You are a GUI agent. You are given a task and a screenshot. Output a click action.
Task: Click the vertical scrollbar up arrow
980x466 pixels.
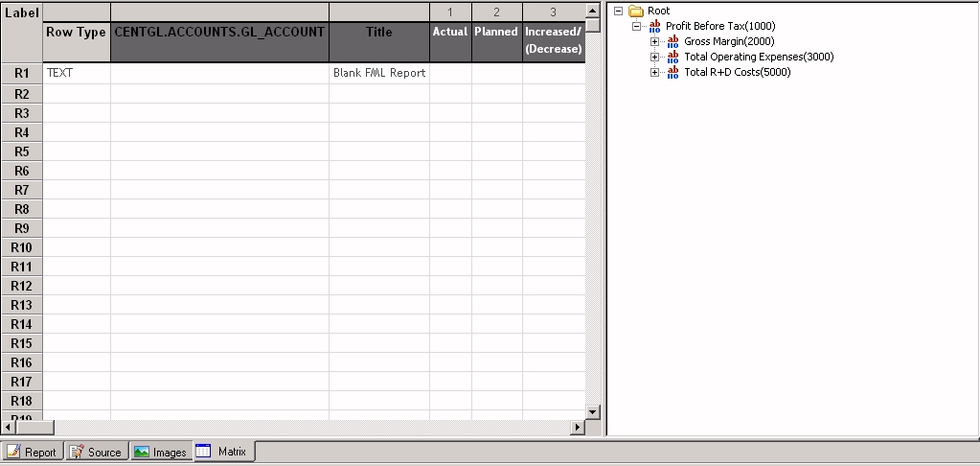point(593,10)
